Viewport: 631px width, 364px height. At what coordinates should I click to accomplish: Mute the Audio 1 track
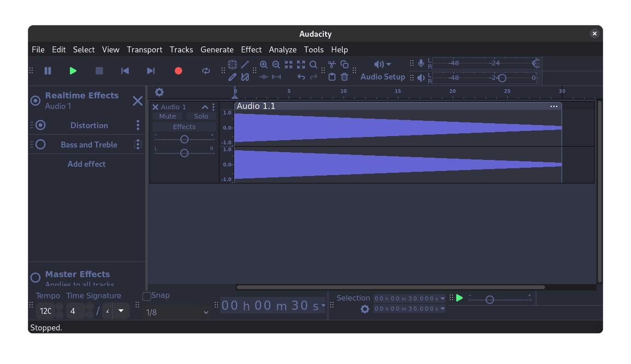pyautogui.click(x=167, y=116)
